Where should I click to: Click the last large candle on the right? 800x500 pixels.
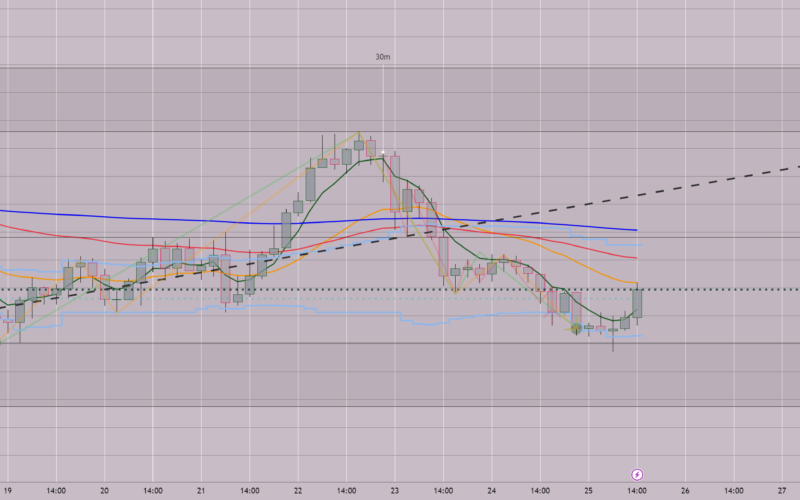(x=637, y=304)
